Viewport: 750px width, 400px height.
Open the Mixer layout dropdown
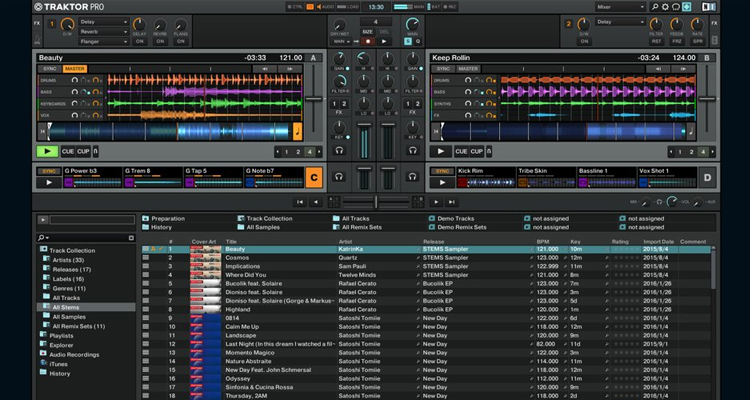[x=620, y=7]
